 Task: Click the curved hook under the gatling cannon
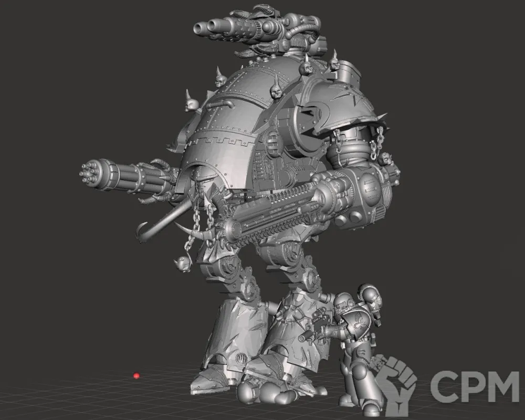[157, 220]
